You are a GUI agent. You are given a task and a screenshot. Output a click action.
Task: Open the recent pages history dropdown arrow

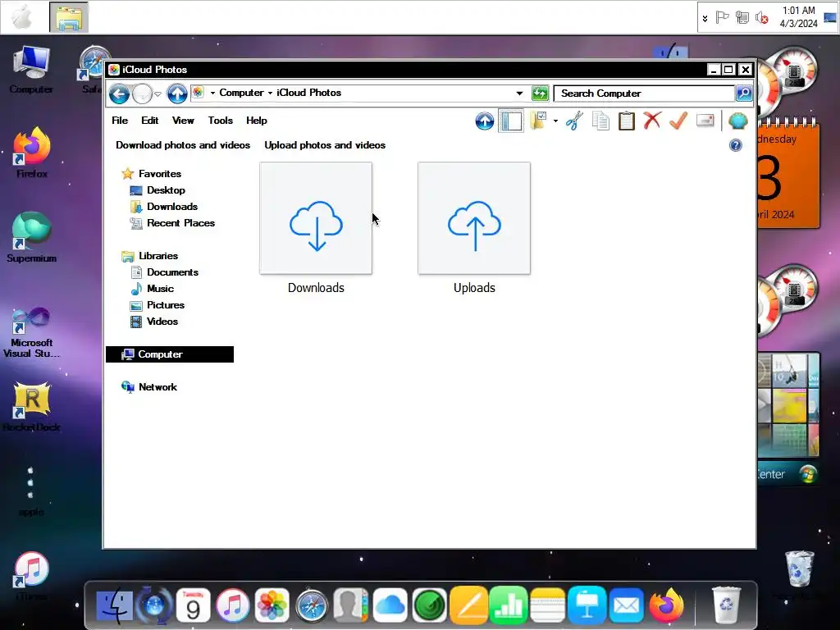coord(158,94)
